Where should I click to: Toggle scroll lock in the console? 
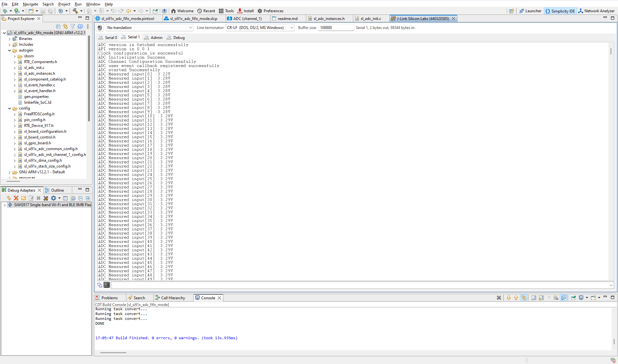click(541, 298)
